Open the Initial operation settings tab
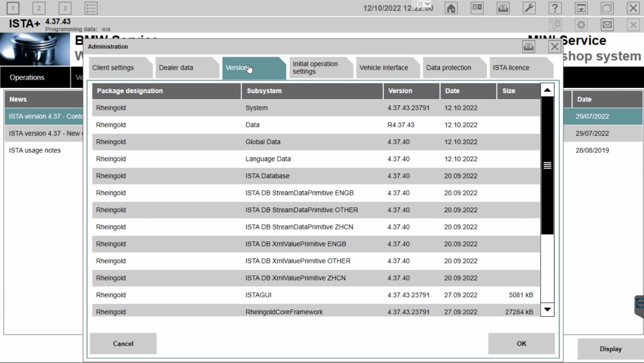Viewport: 644px width, 363px height. (x=321, y=68)
